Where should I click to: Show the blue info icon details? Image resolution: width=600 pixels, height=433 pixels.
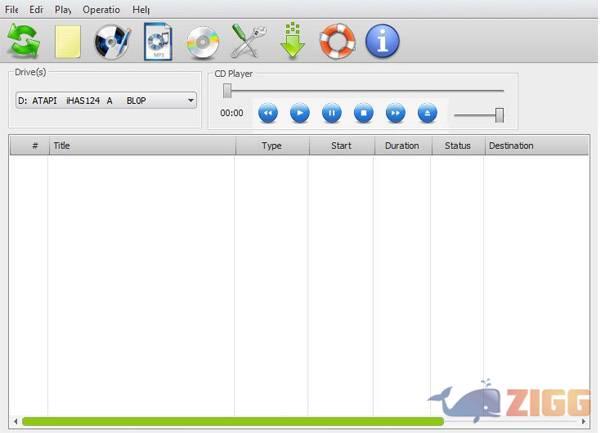tap(381, 41)
